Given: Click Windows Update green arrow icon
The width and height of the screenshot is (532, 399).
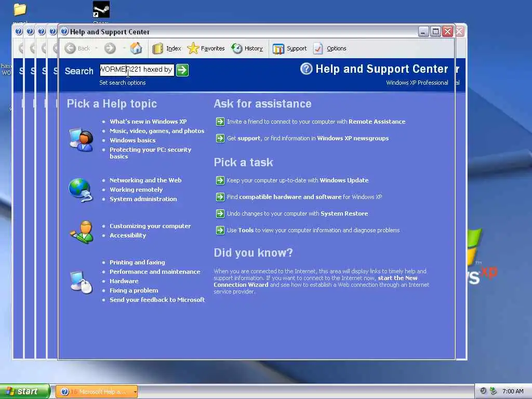Looking at the screenshot, I should [x=220, y=180].
